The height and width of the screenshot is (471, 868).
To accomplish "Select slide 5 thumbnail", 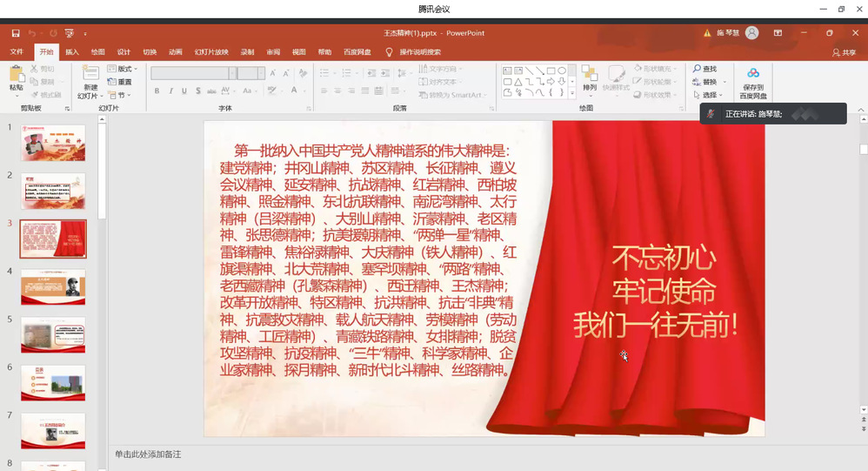I will (x=53, y=334).
